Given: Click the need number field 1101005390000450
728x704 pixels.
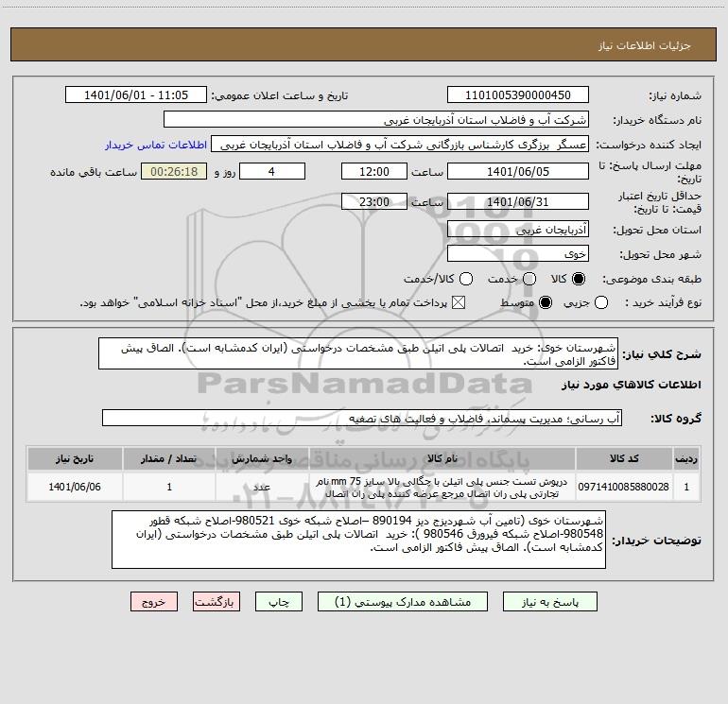Looking at the screenshot, I should [x=518, y=95].
